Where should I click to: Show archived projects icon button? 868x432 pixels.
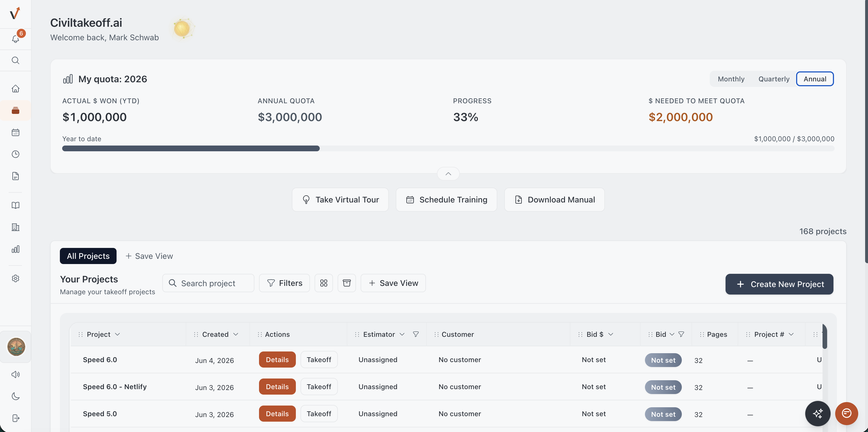tap(347, 283)
